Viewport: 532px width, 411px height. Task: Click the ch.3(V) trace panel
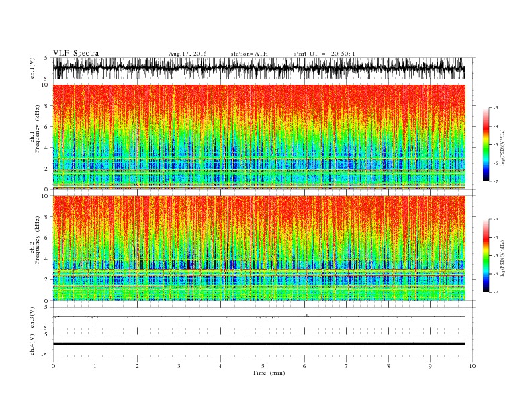click(x=263, y=318)
